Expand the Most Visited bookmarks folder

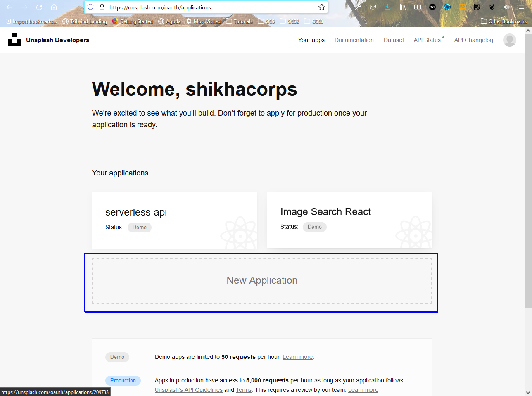point(203,21)
